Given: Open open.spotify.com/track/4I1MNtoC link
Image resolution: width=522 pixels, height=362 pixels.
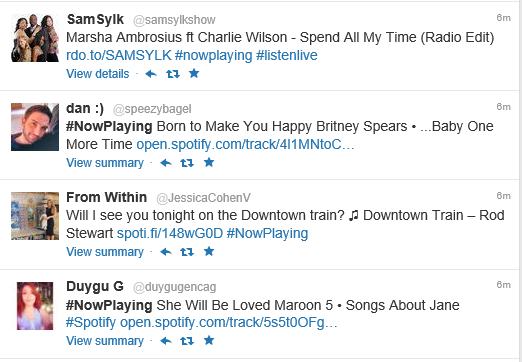Looking at the screenshot, I should [245, 145].
